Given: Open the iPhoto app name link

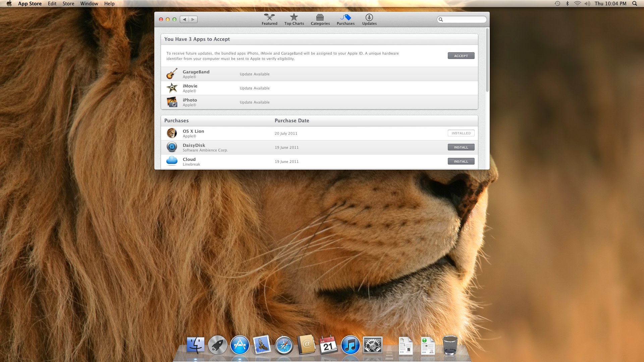Looking at the screenshot, I should 190,100.
